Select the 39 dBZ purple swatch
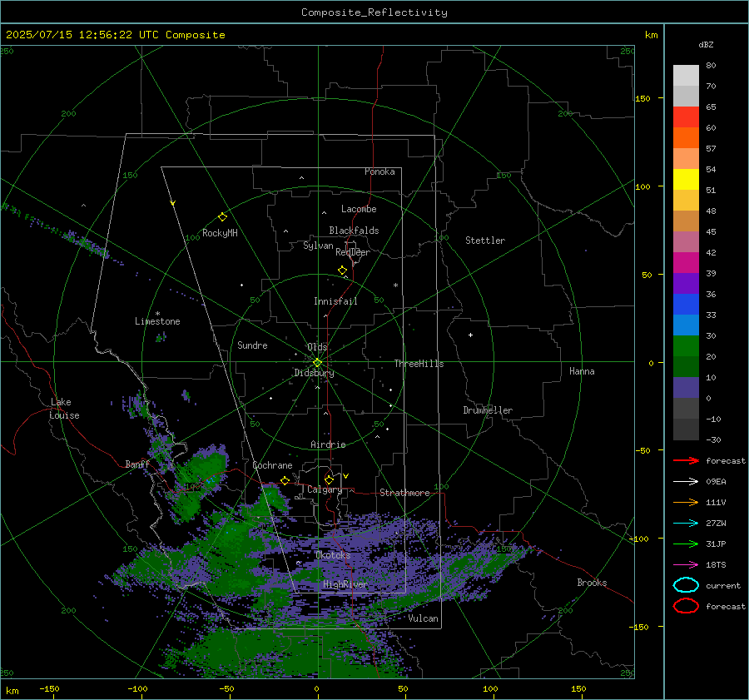The height and width of the screenshot is (700, 749). 686,283
